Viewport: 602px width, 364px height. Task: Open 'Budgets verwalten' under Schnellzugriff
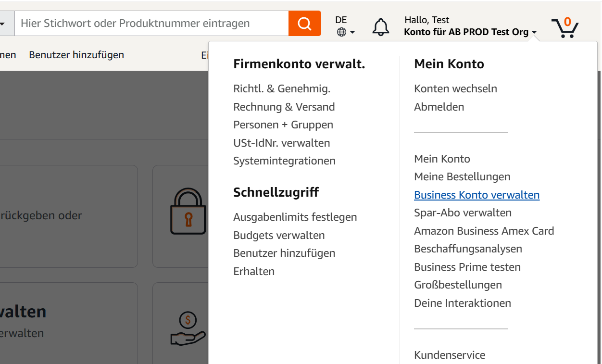click(279, 235)
